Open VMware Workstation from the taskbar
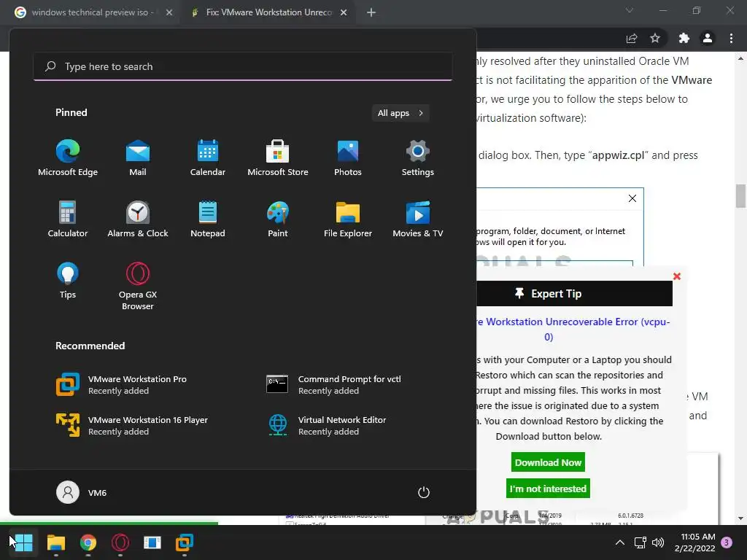 pos(185,542)
